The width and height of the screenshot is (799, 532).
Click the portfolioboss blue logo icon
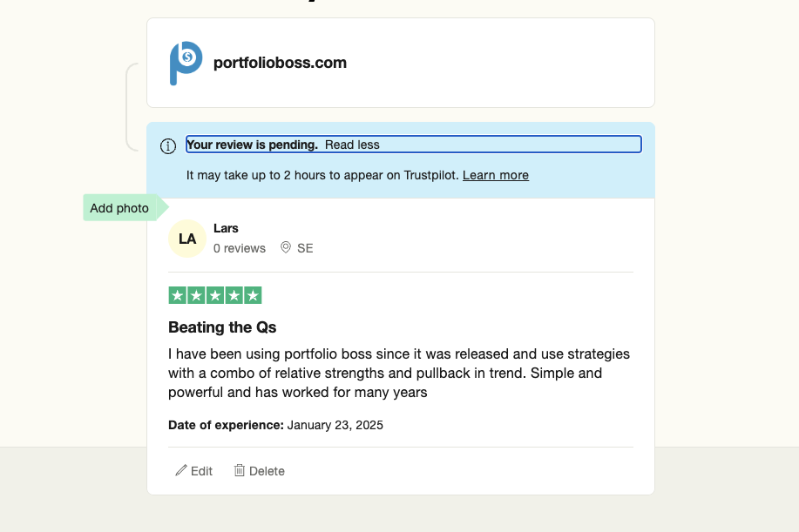[186, 63]
